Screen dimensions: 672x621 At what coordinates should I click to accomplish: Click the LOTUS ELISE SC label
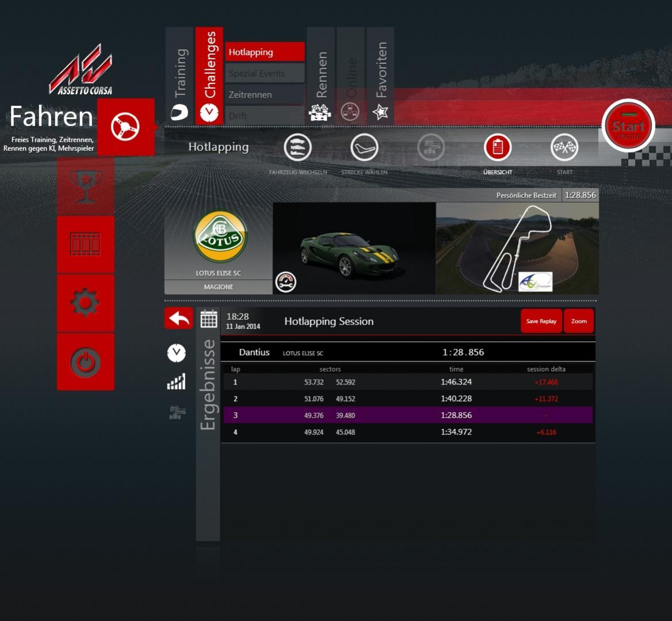(219, 273)
